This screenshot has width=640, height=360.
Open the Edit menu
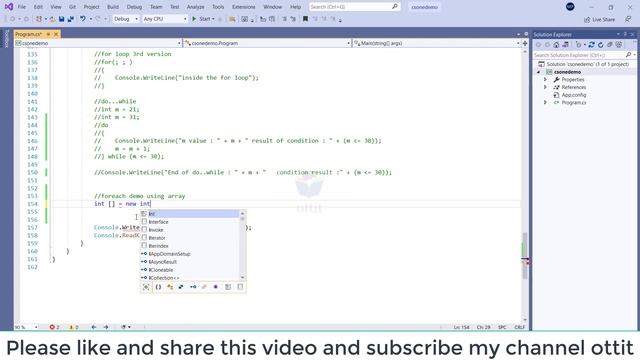point(38,7)
